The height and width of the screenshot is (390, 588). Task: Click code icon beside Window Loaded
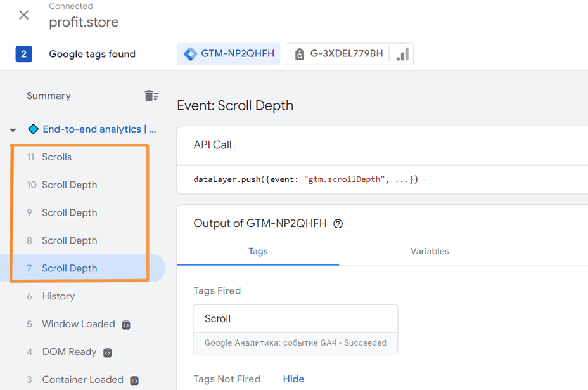[x=126, y=325]
